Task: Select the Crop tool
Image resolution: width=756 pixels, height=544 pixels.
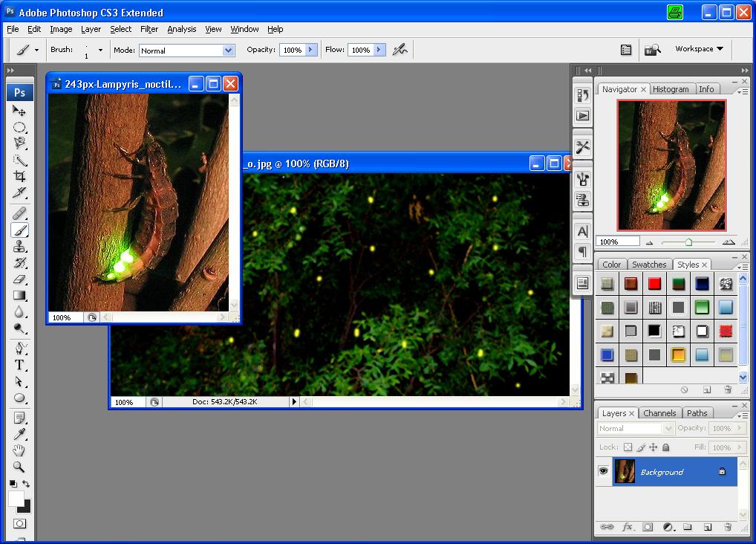Action: 20,176
